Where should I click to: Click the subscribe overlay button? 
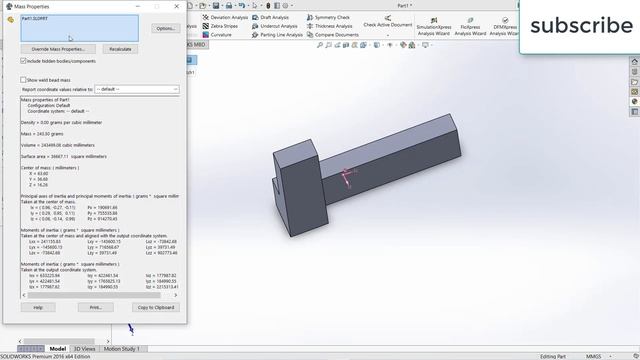(581, 25)
